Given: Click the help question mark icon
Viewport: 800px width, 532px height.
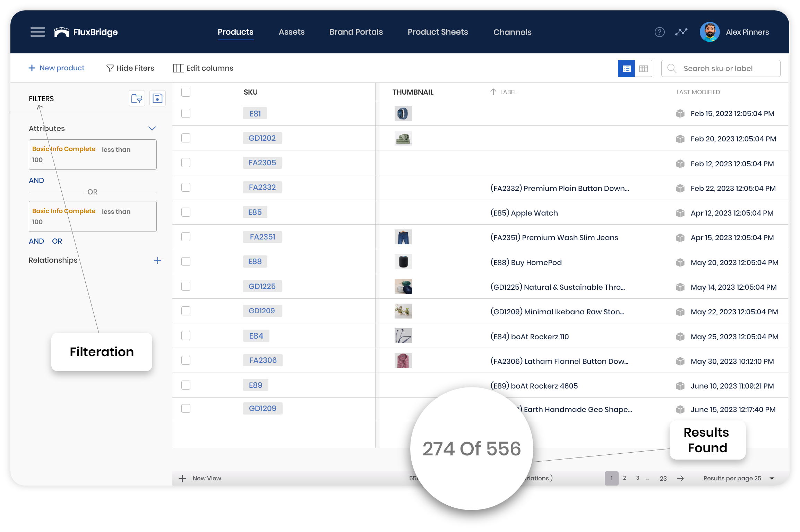Looking at the screenshot, I should (659, 32).
